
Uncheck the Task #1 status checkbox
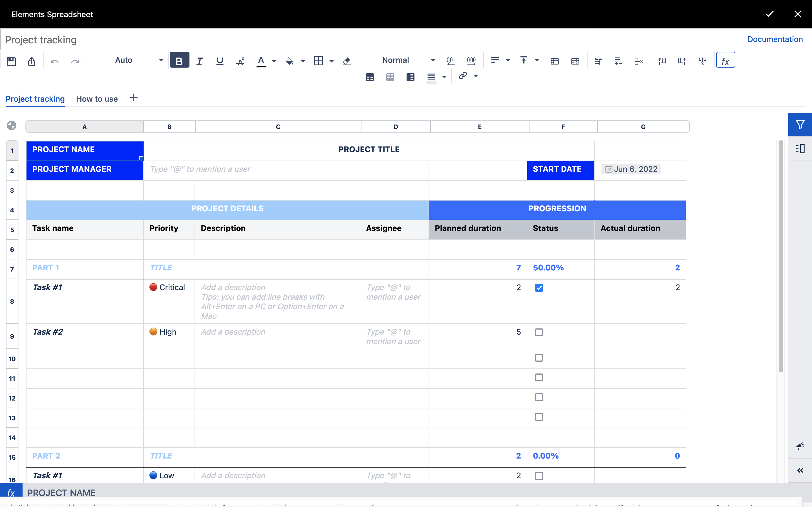[x=539, y=288]
